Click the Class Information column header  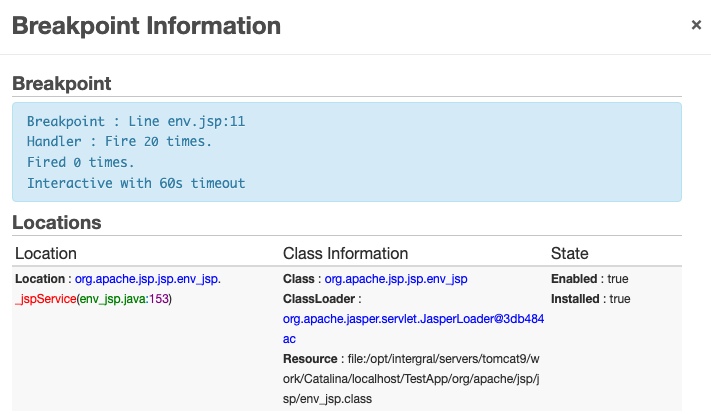[x=346, y=253]
